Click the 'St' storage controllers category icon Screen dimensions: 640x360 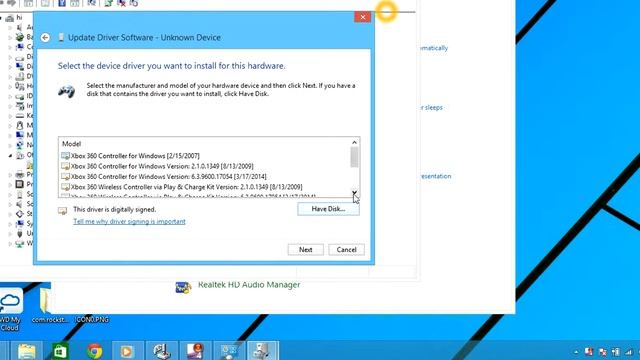click(x=20, y=214)
